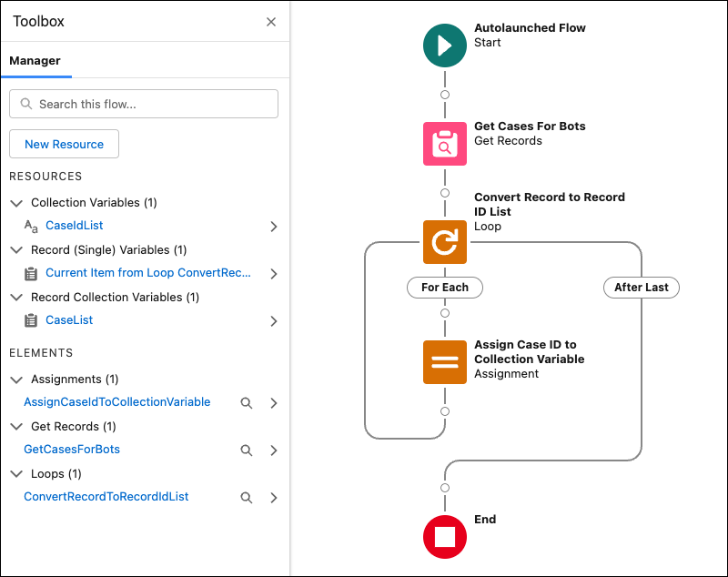Click the For Each path label
Image resolution: width=728 pixels, height=577 pixels.
pyautogui.click(x=444, y=287)
